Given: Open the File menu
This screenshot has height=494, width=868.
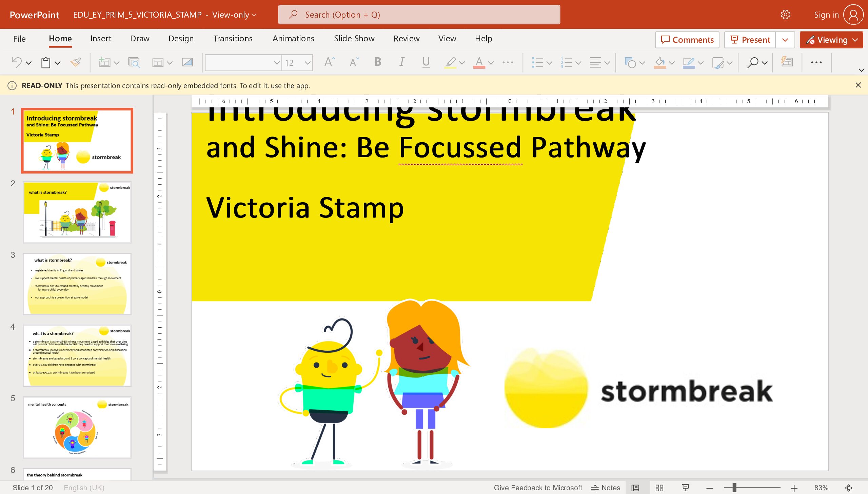Looking at the screenshot, I should 19,39.
